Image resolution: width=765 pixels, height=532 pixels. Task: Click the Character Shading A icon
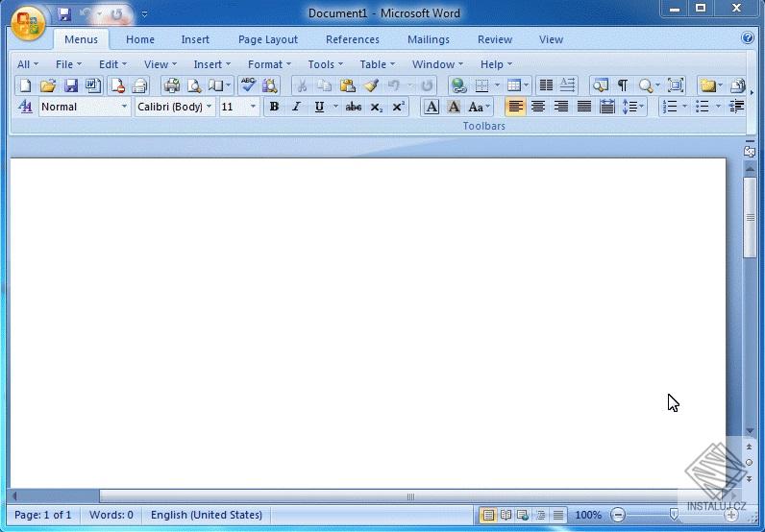coord(454,107)
